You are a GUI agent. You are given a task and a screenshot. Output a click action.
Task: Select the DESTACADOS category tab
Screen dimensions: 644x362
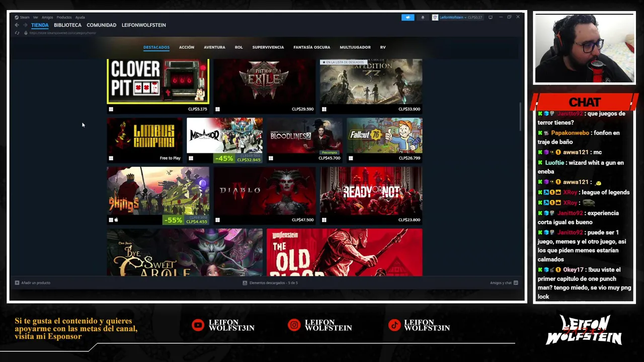pos(156,47)
